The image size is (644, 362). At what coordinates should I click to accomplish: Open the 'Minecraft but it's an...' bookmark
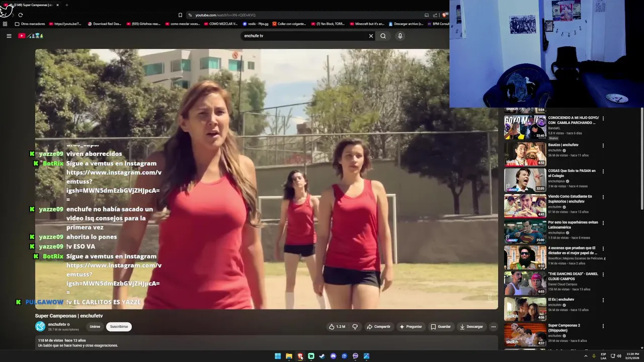click(366, 24)
